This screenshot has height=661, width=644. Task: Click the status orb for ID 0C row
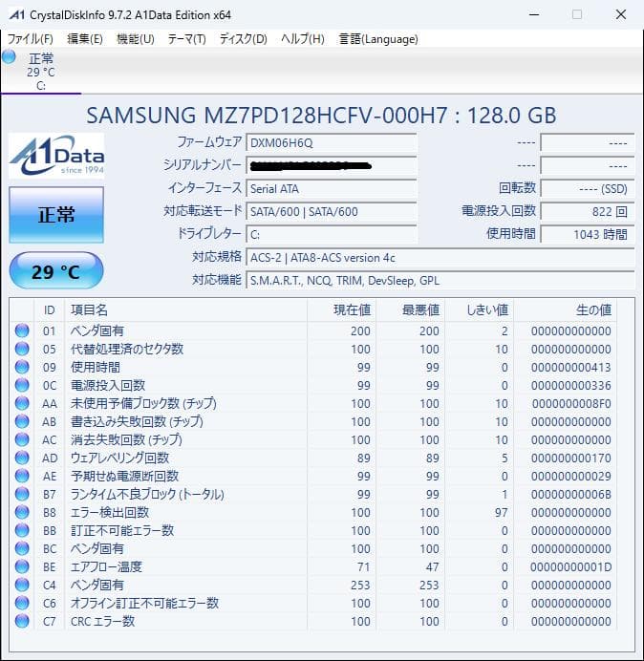(x=22, y=385)
